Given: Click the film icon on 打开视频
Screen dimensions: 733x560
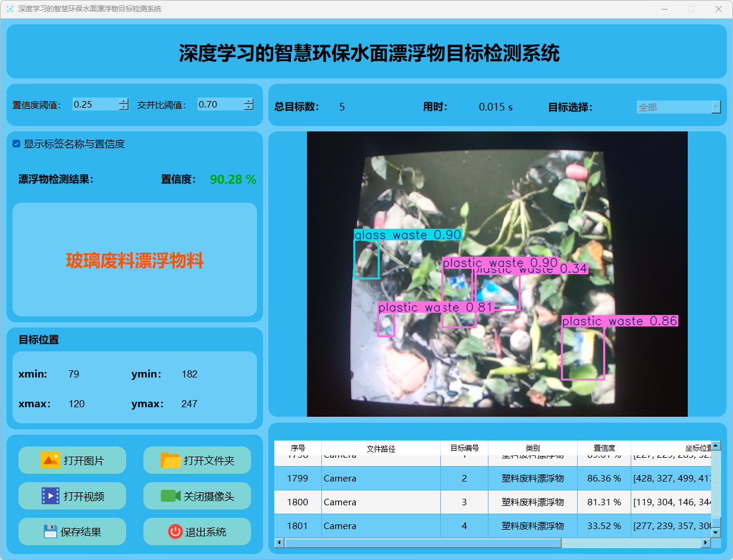Looking at the screenshot, I should coord(51,496).
